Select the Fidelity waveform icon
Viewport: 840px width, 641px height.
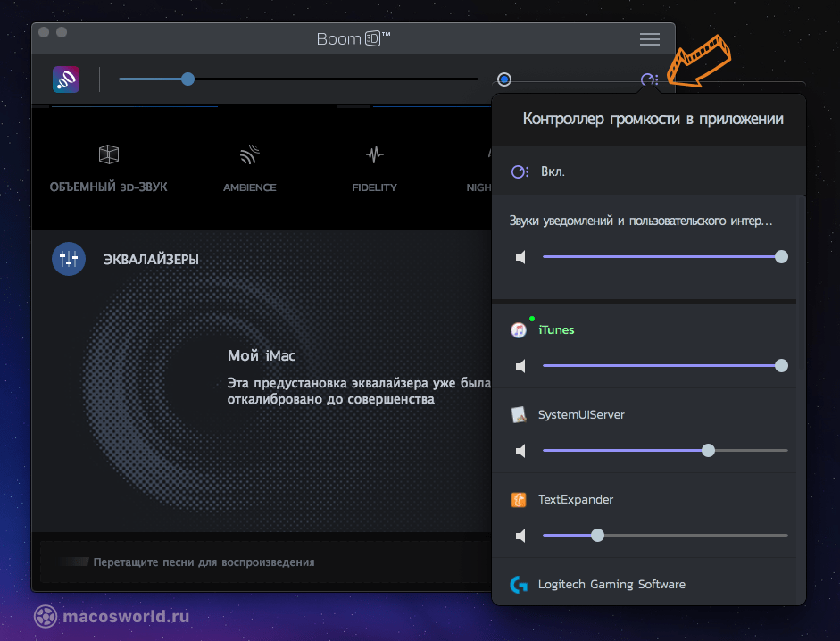(x=374, y=154)
